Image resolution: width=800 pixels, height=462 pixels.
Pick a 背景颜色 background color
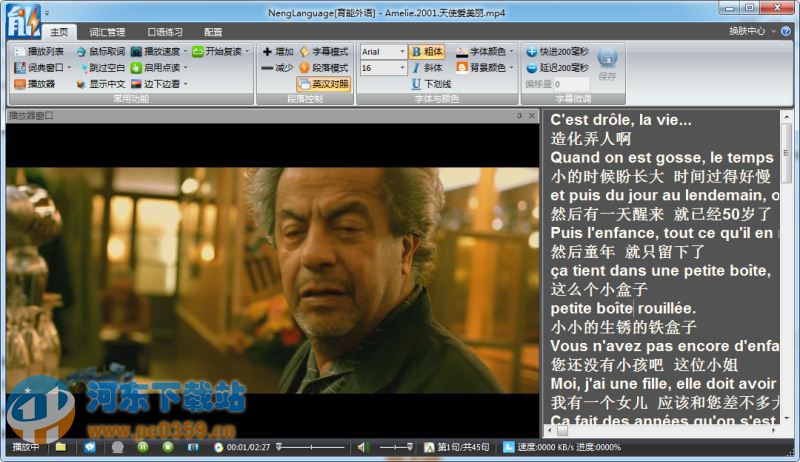coord(481,67)
